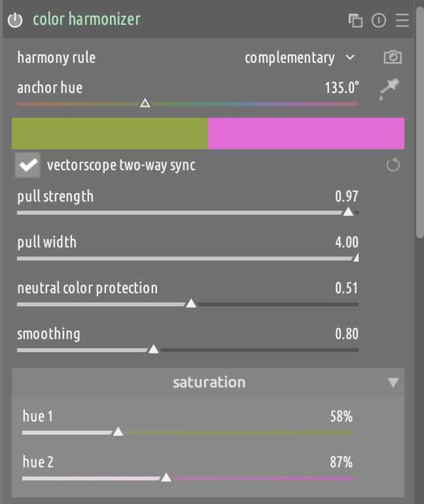Screen dimensions: 424x504
Task: Click the hue 1 saturation slider
Action: pos(187,432)
